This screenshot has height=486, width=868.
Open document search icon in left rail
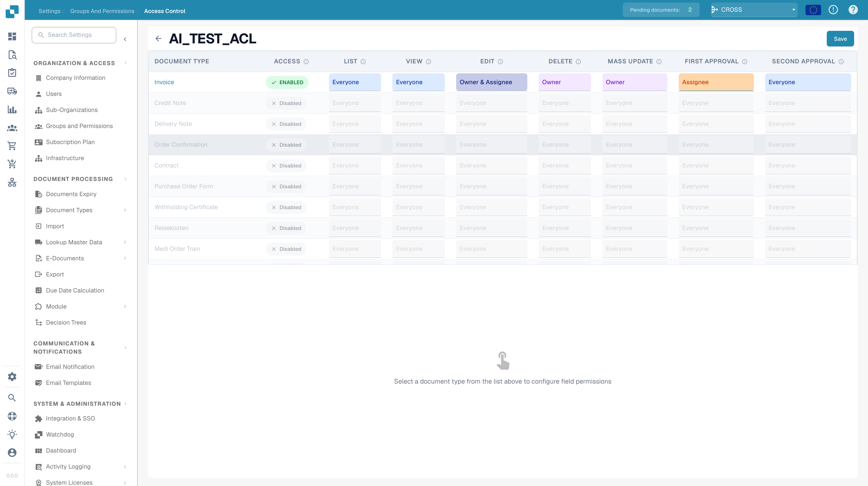12,54
